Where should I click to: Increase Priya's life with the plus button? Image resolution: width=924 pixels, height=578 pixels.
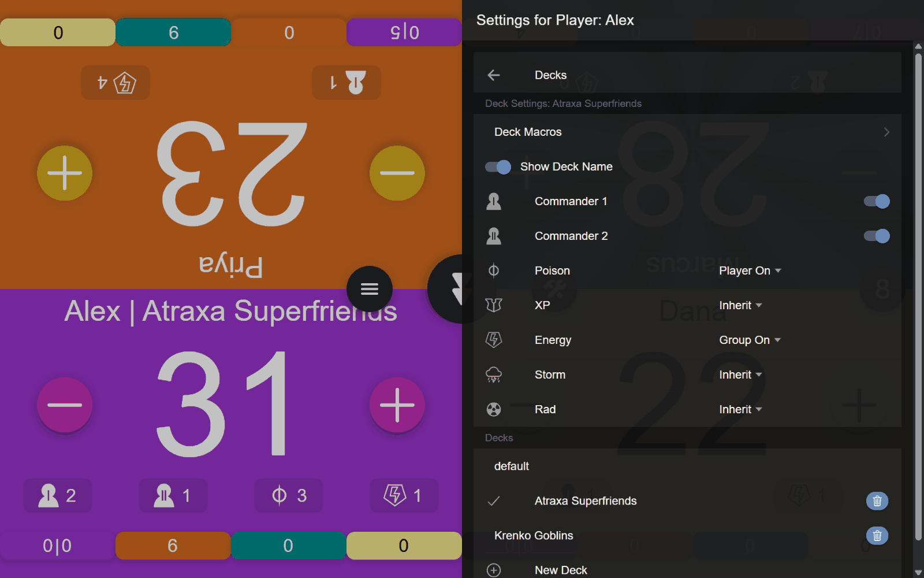(65, 173)
